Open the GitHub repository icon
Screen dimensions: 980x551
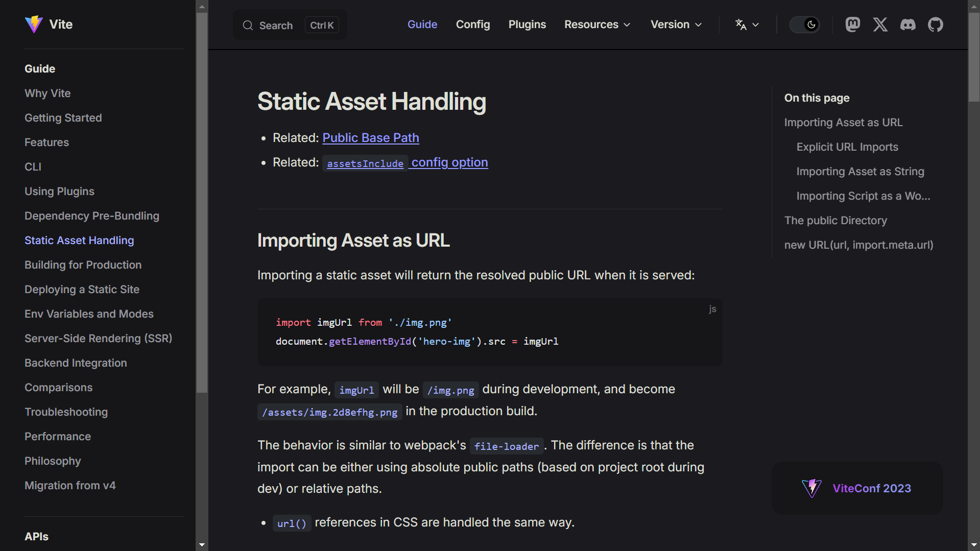point(935,25)
